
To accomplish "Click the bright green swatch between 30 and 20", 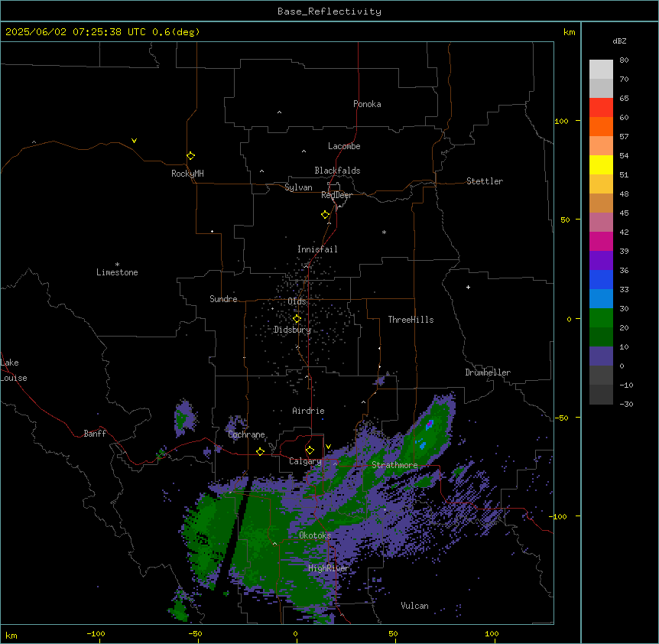I will tap(601, 318).
